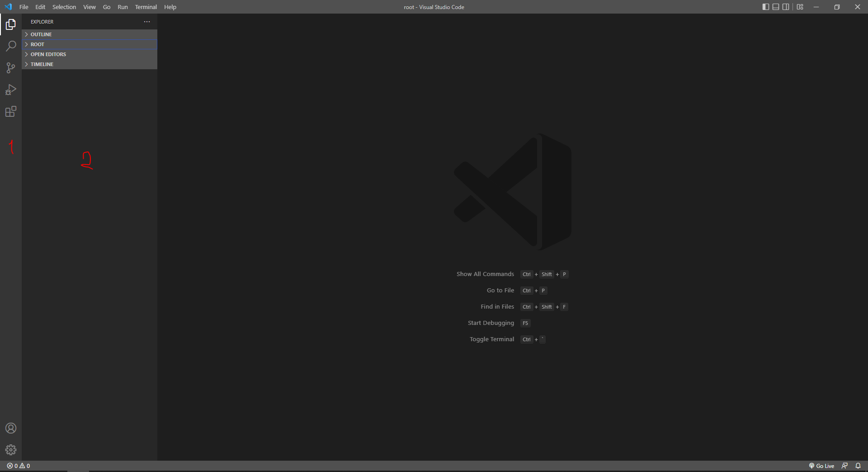Open Run and Debug view icon
The height and width of the screenshot is (472, 868).
pos(11,90)
